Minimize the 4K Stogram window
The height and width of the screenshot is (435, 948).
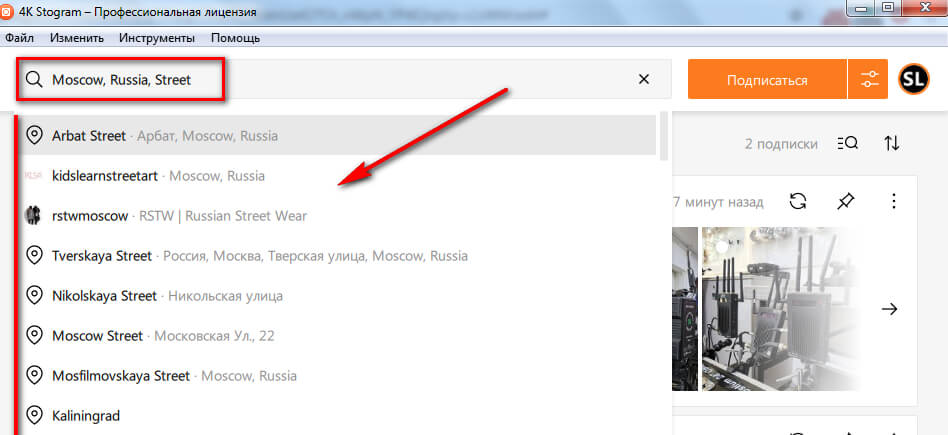click(x=859, y=7)
